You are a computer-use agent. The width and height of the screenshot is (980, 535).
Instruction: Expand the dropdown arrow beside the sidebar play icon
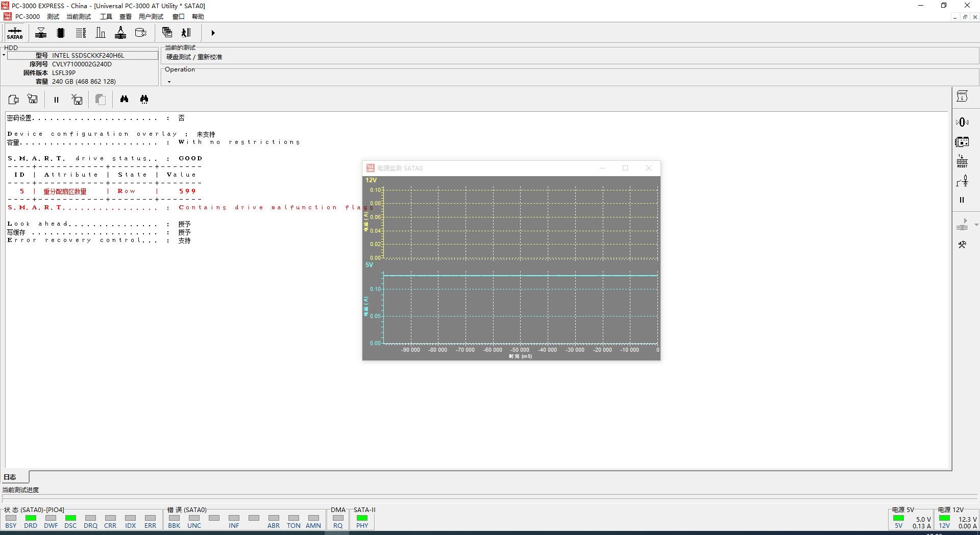click(976, 225)
